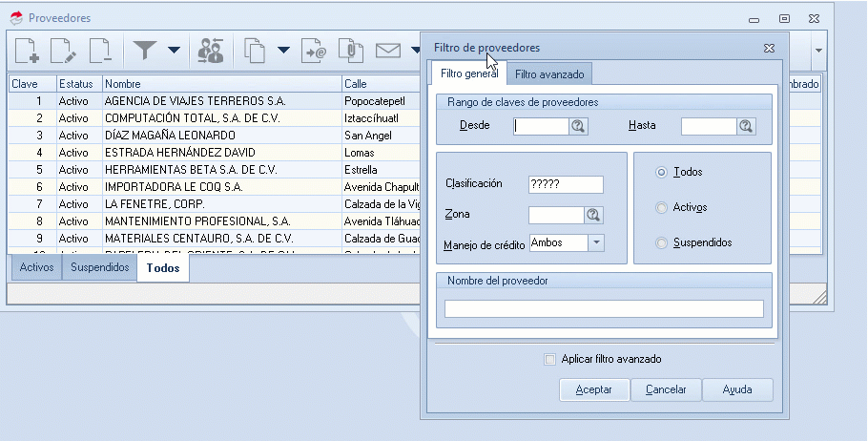Click the attached documents paperclip icon
This screenshot has height=441, width=868.
coord(351,51)
